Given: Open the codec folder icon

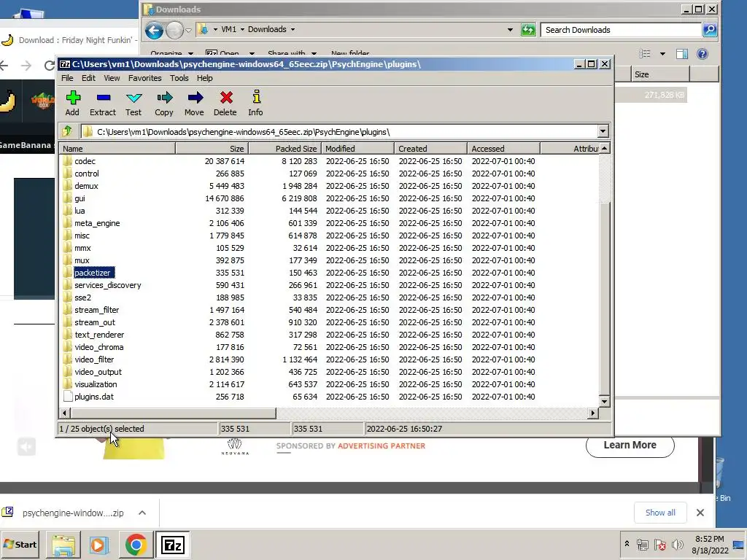Looking at the screenshot, I should 67,161.
